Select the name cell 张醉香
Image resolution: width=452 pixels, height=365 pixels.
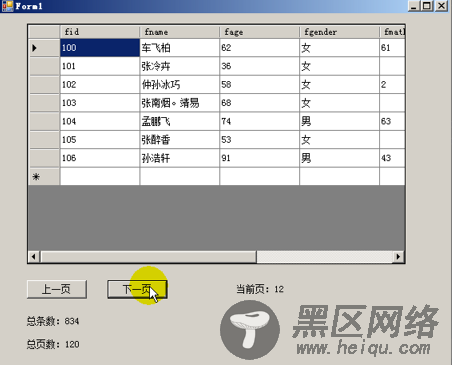tap(179, 139)
